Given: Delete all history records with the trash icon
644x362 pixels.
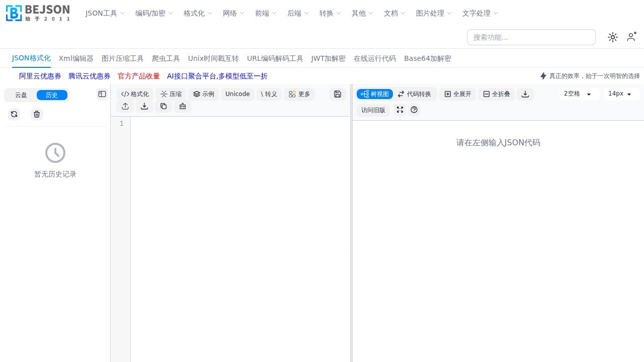Looking at the screenshot, I should (36, 114).
